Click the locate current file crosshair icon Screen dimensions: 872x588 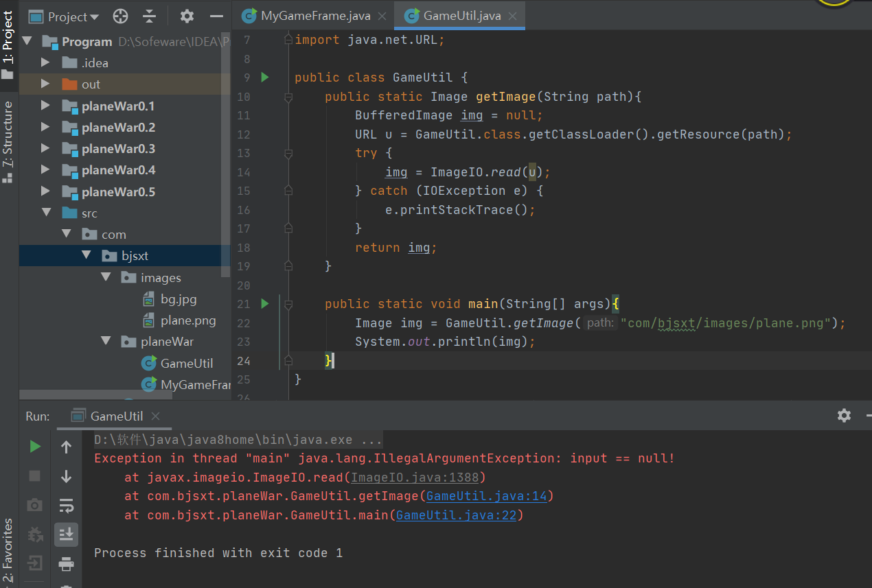click(120, 16)
